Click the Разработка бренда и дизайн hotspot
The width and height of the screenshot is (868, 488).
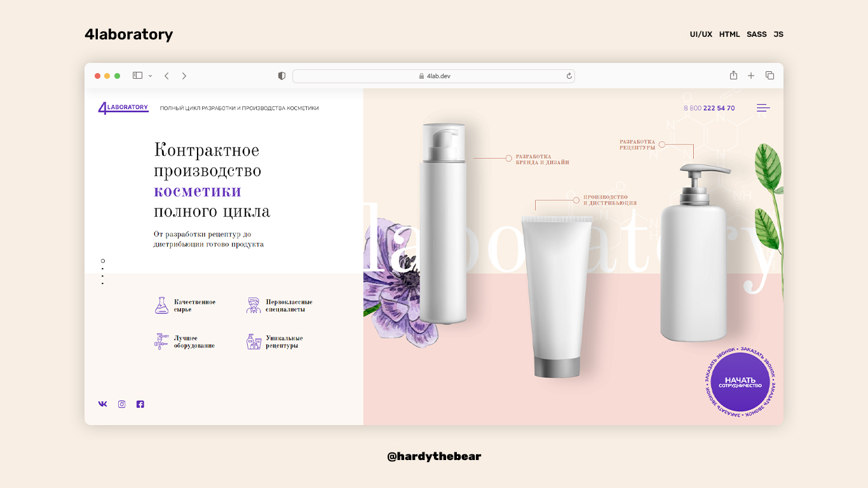pyautogui.click(x=508, y=158)
